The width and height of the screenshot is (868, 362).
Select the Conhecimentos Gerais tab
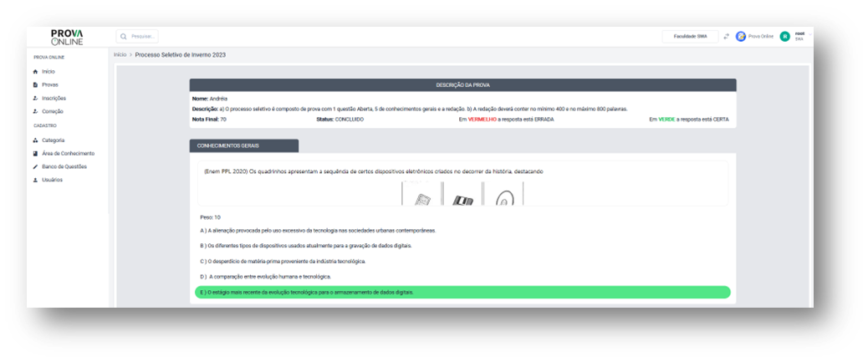[244, 145]
